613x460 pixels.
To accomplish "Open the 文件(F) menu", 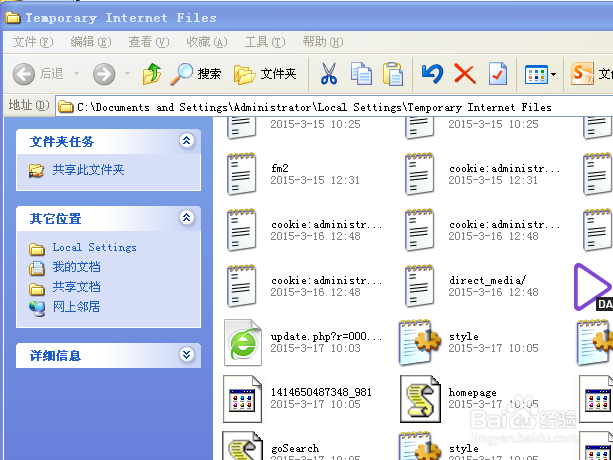I will pyautogui.click(x=33, y=41).
